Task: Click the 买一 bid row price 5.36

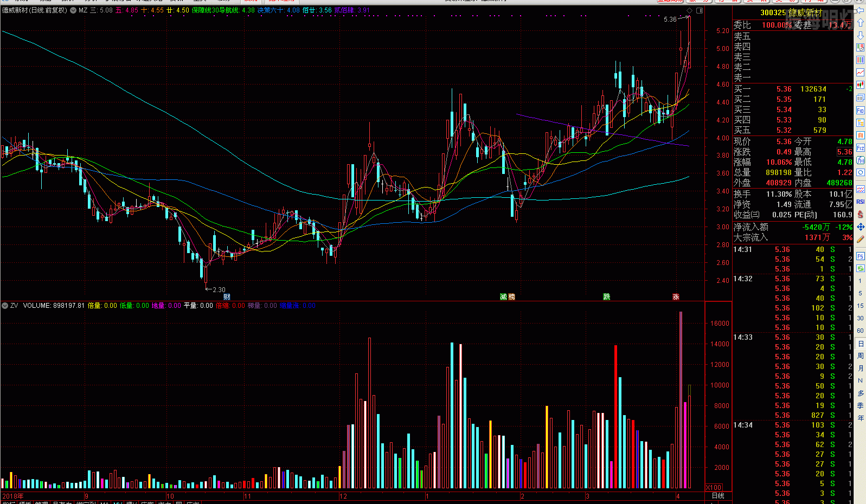Action: point(784,89)
